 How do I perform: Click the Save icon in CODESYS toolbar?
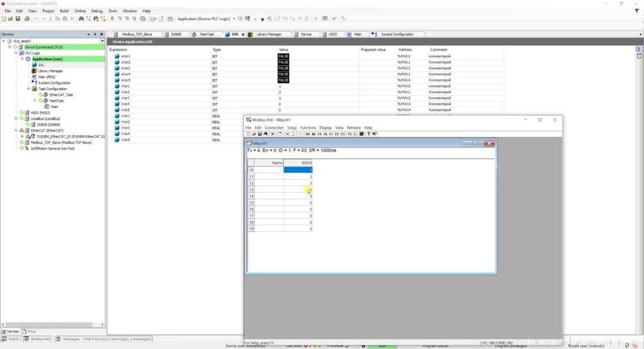tap(18, 18)
